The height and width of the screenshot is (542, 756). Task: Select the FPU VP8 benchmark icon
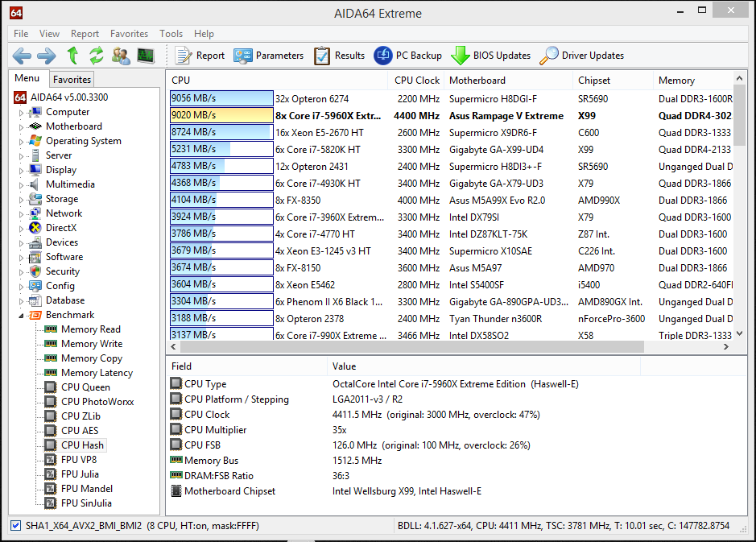pyautogui.click(x=51, y=460)
